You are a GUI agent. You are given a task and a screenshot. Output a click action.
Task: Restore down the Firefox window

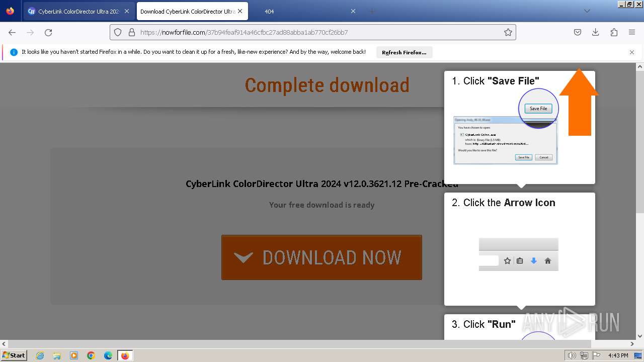pos(629,4)
